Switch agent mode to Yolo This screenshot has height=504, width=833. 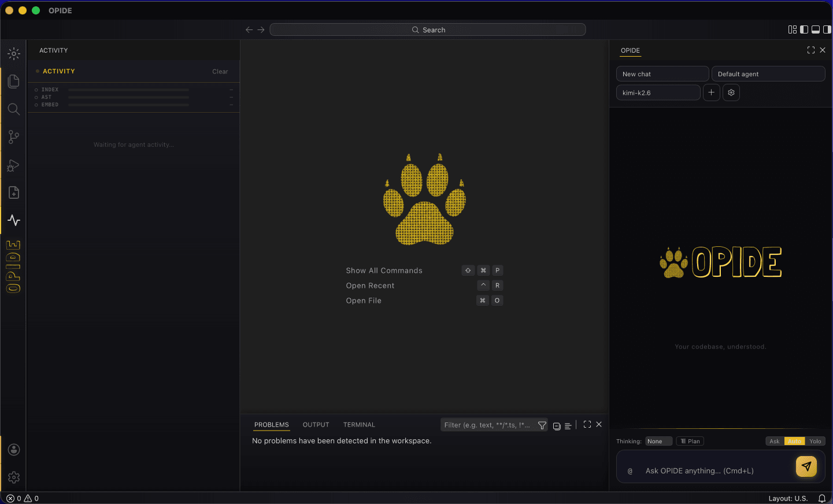tap(815, 441)
